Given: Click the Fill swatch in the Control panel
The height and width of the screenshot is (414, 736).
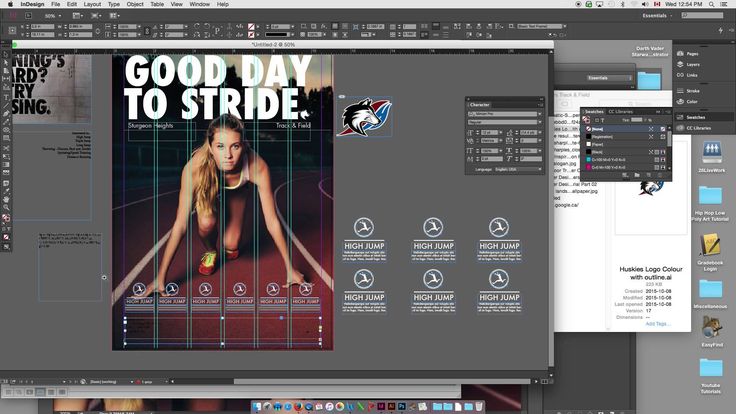Looking at the screenshot, I should pyautogui.click(x=251, y=27).
